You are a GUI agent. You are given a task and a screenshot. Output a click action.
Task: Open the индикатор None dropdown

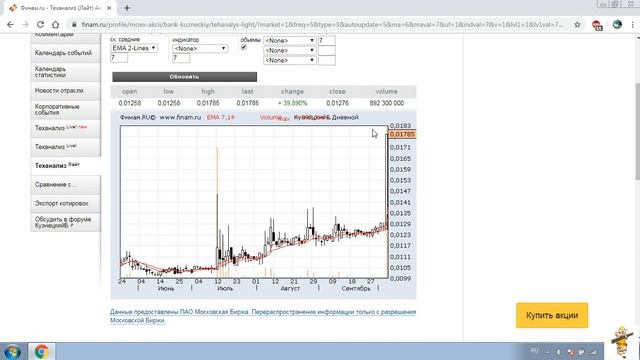point(200,48)
